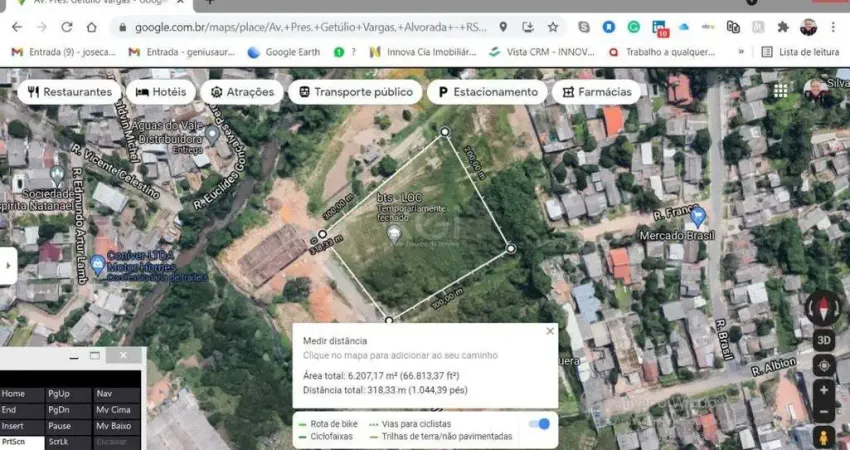Select the Conver LTDA Motor Homes pin

pos(98,266)
